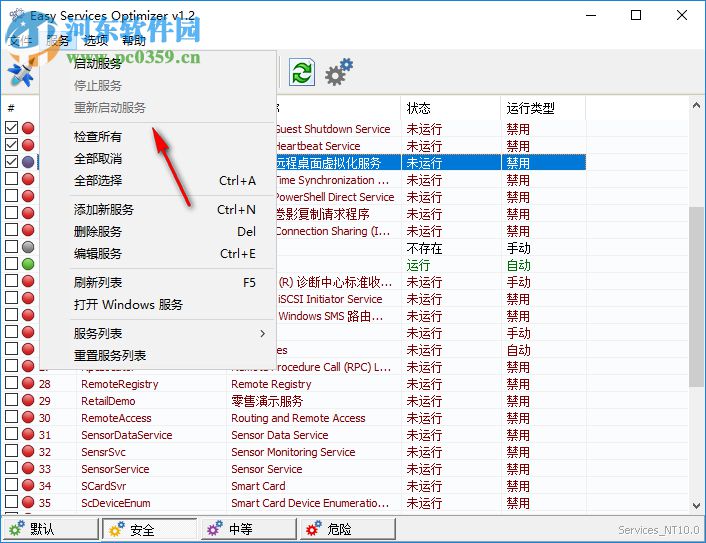
Task: Click the 运行类型 column header
Action: [x=543, y=108]
